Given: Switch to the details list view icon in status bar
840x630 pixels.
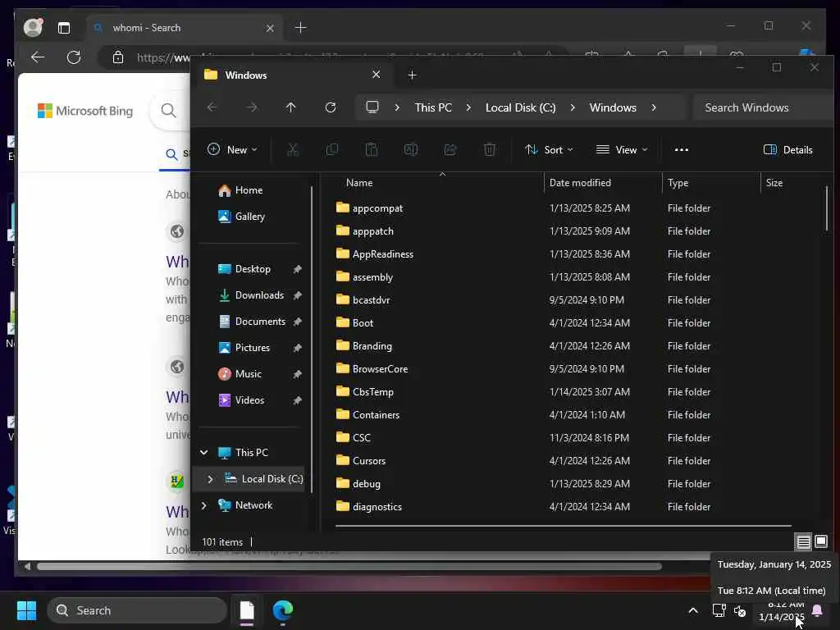Looking at the screenshot, I should click(804, 542).
